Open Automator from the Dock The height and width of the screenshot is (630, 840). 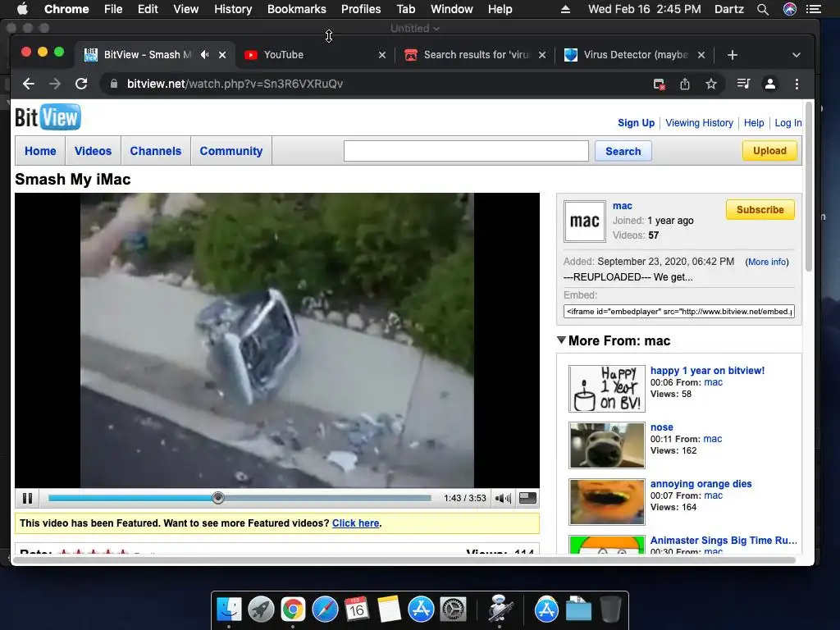(x=500, y=609)
